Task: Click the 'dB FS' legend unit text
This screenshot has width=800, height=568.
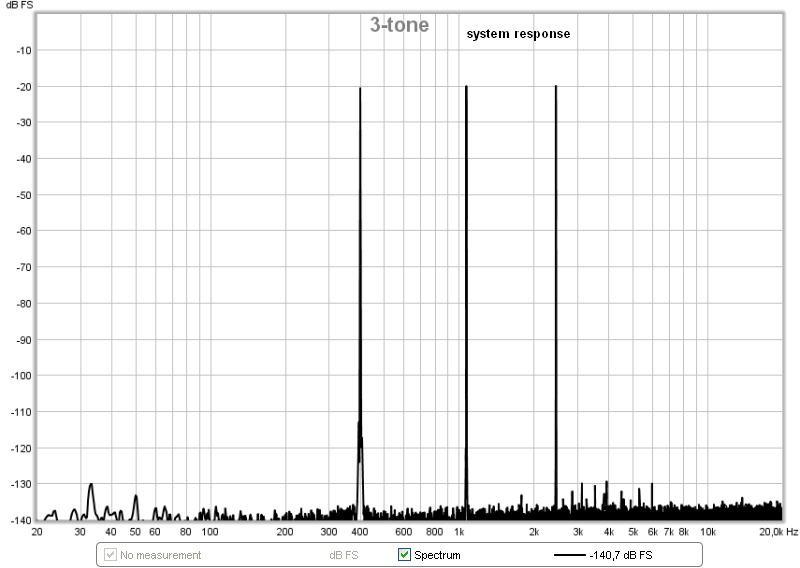Action: click(344, 555)
